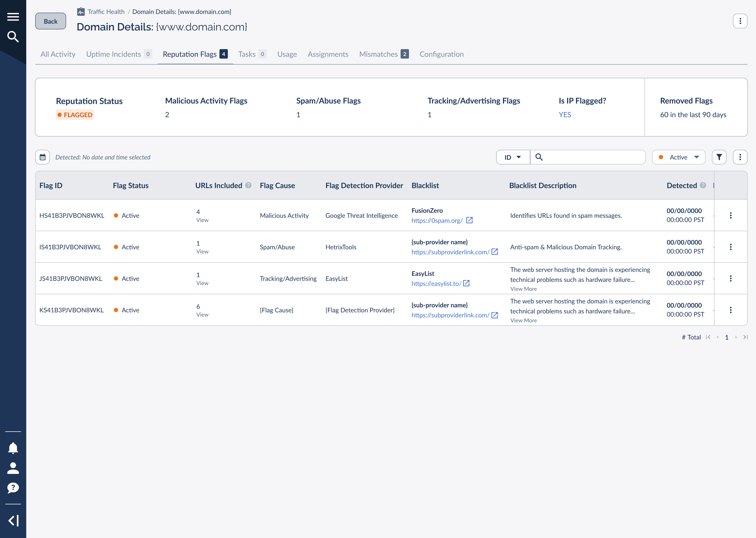The height and width of the screenshot is (538, 756).
Task: Open the hamburger menu in sidebar
Action: click(13, 17)
